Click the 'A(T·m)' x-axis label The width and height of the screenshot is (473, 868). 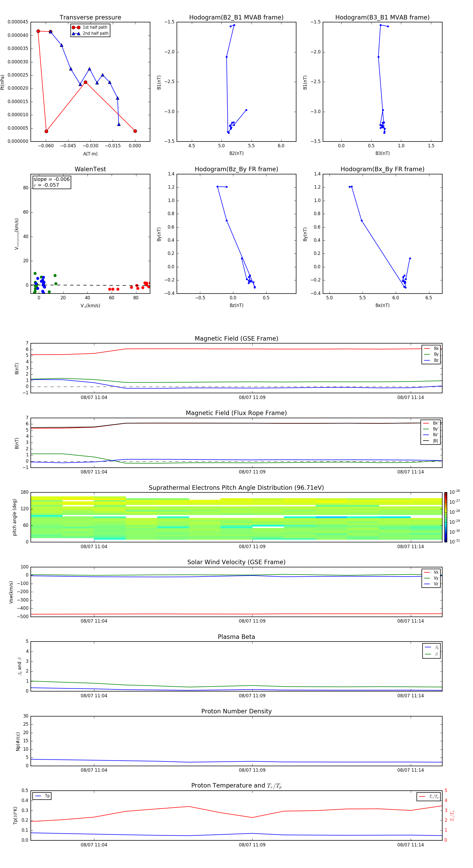[x=90, y=154]
